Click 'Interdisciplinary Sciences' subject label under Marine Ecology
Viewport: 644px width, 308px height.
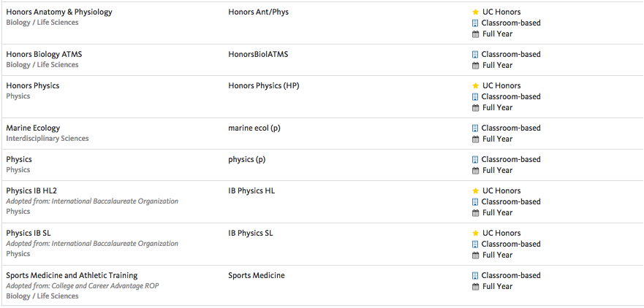point(48,139)
